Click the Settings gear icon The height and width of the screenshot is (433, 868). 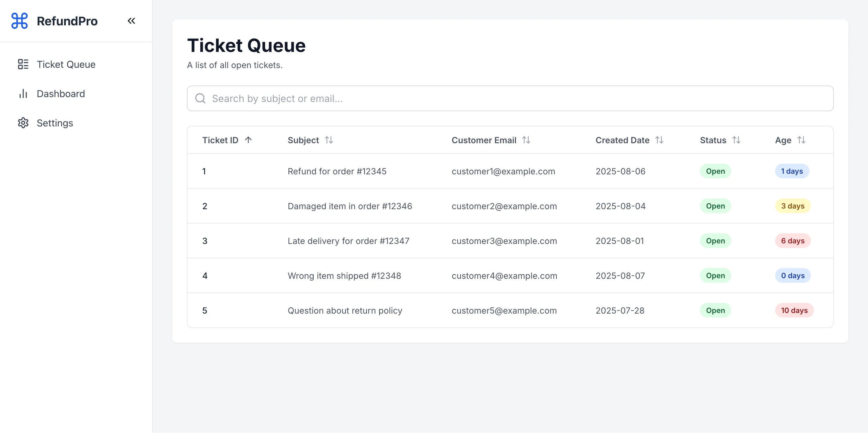click(x=23, y=123)
